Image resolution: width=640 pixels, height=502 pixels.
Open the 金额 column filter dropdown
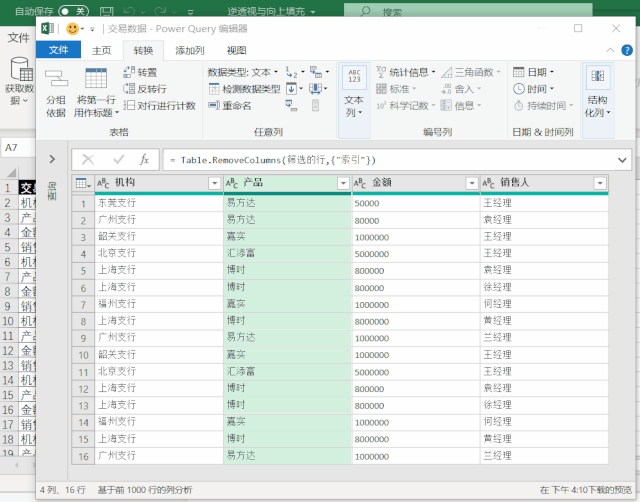470,183
